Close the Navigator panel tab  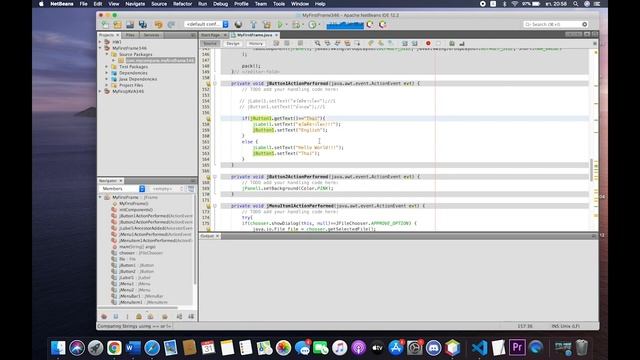point(121,180)
